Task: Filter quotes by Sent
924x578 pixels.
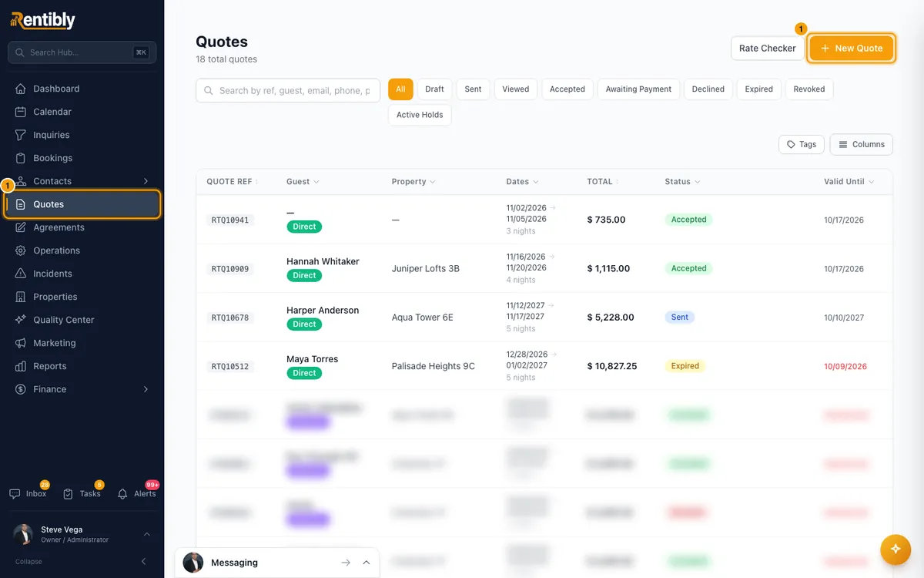Action: (473, 89)
